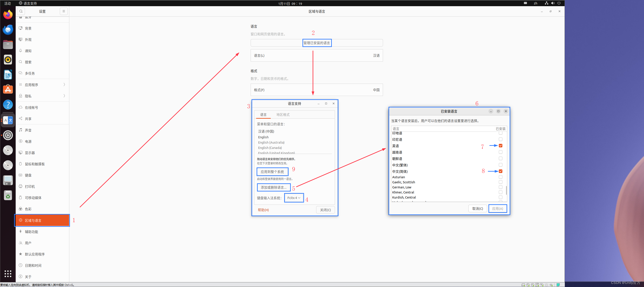Launch Thunderbird mail from dock
This screenshot has width=644, height=287.
(x=8, y=30)
